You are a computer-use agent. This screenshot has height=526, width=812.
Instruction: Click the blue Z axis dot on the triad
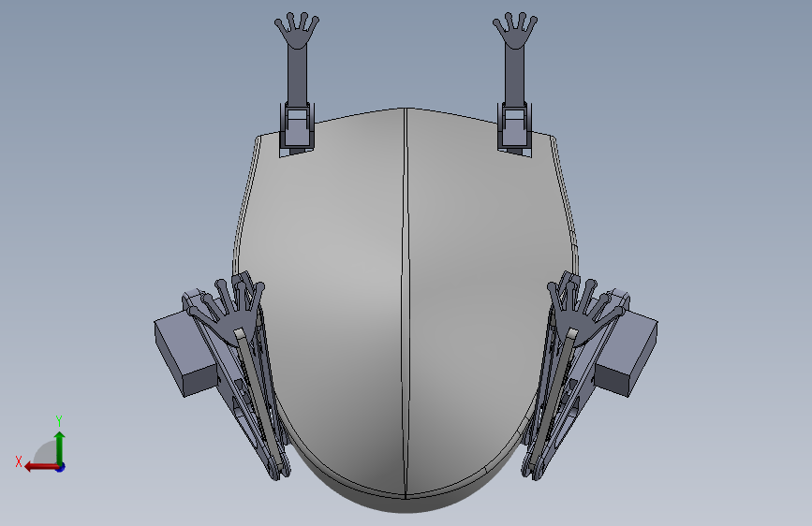(x=61, y=467)
